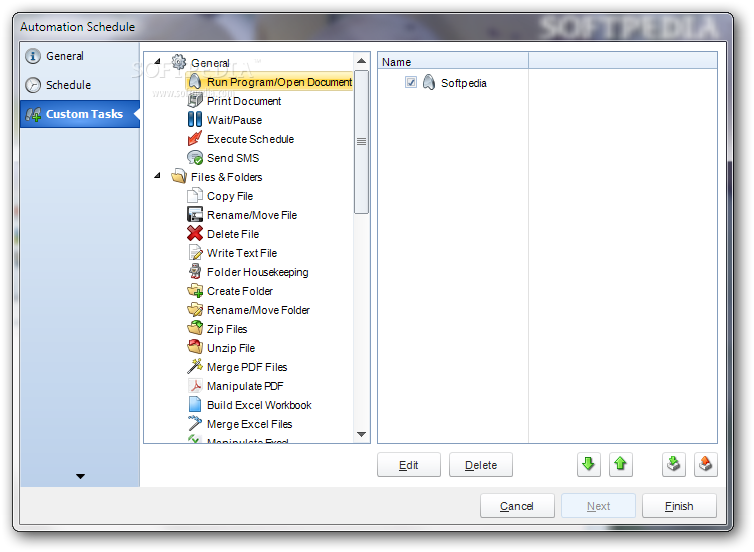The height and width of the screenshot is (552, 754).
Task: Click the Print Document printer icon
Action: point(195,100)
